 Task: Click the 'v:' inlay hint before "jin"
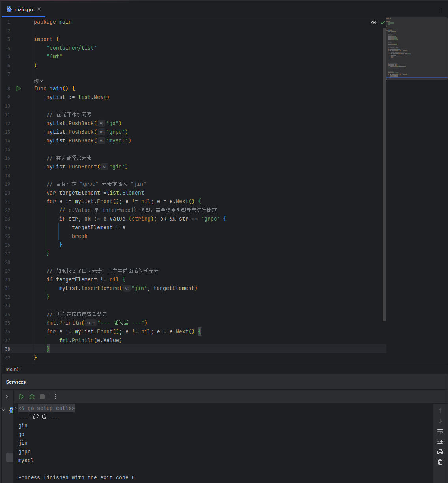click(x=127, y=288)
